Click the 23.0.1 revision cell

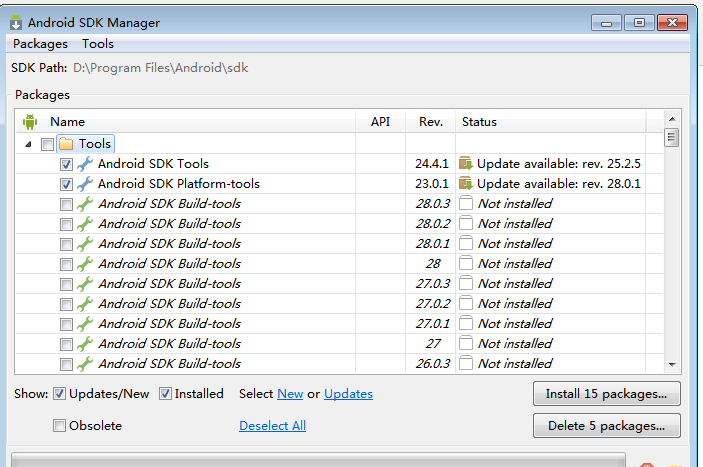pos(431,184)
